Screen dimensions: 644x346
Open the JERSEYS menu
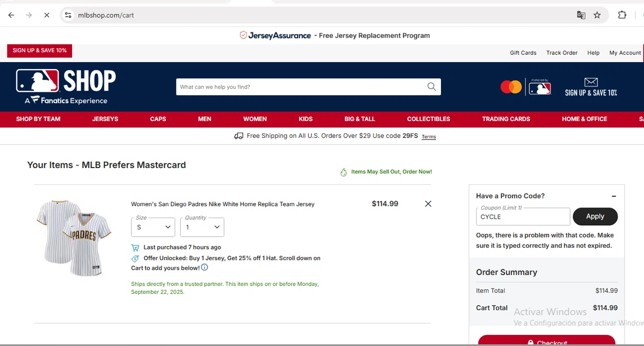[105, 119]
